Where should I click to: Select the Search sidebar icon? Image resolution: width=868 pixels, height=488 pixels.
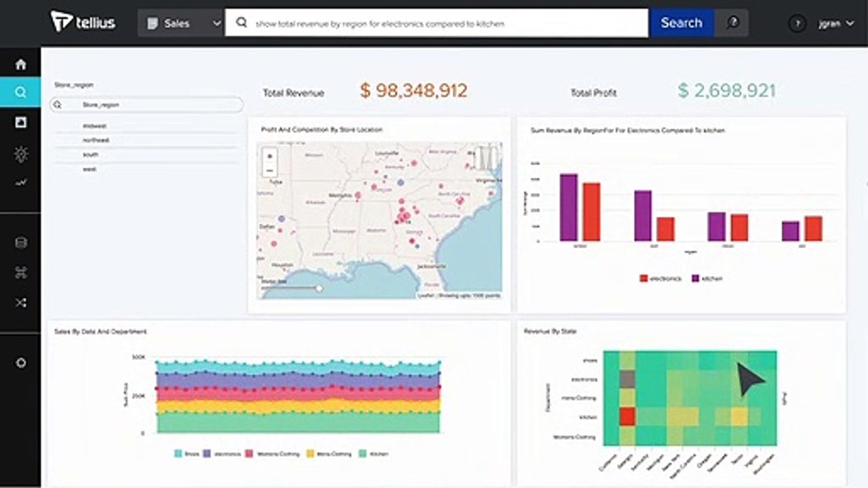click(20, 92)
